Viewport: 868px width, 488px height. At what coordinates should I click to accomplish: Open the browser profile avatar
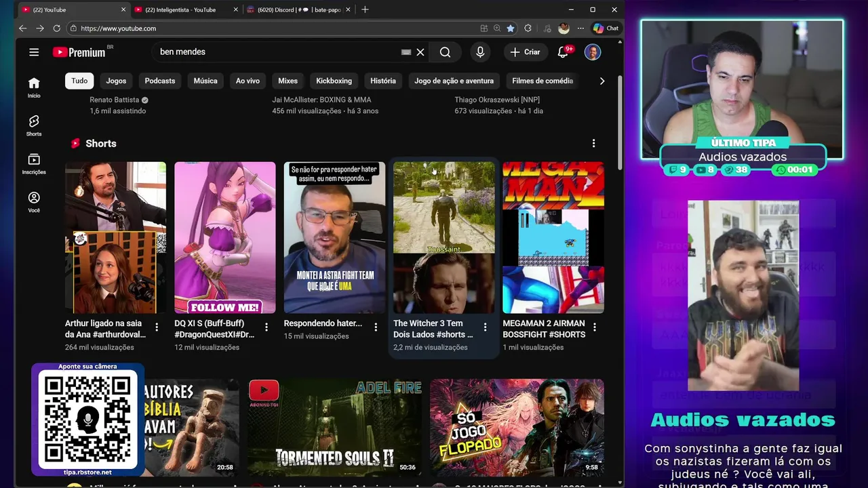tap(564, 28)
